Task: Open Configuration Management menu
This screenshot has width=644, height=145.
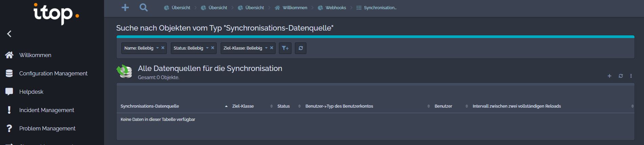Action: (53, 73)
